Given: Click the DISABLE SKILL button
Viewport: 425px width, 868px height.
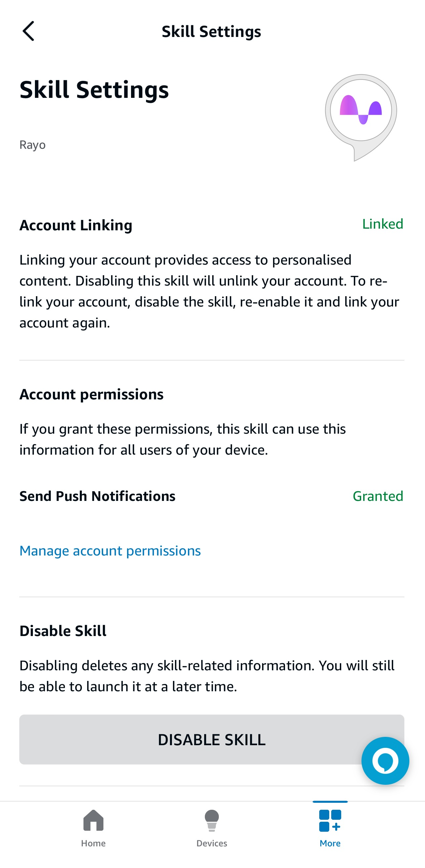Looking at the screenshot, I should 212,739.
